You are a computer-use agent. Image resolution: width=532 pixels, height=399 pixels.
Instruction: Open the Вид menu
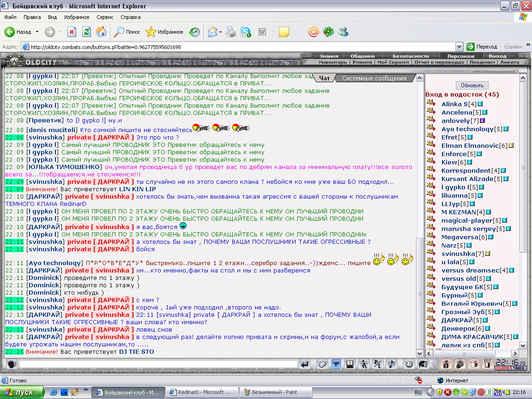[52, 17]
